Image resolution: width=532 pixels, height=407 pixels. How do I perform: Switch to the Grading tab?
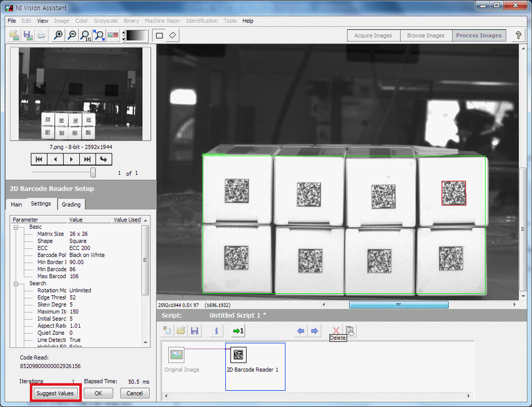[x=71, y=204]
